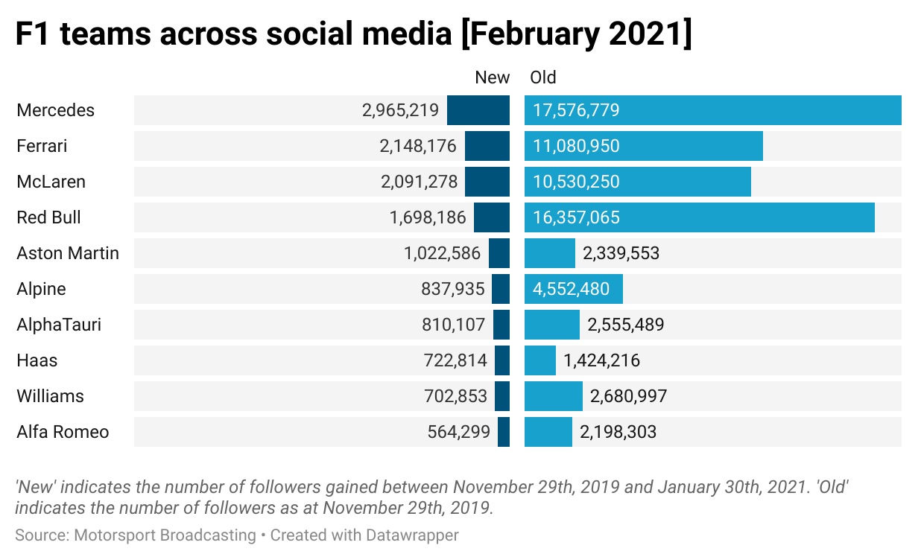Click Red Bull's 'Old' bar showing 16,357,065

click(699, 217)
